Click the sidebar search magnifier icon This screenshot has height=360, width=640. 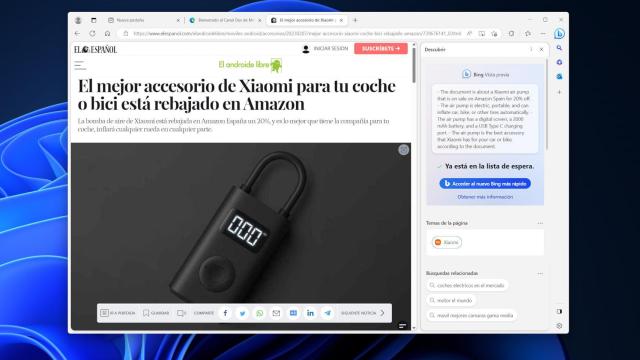[x=559, y=48]
